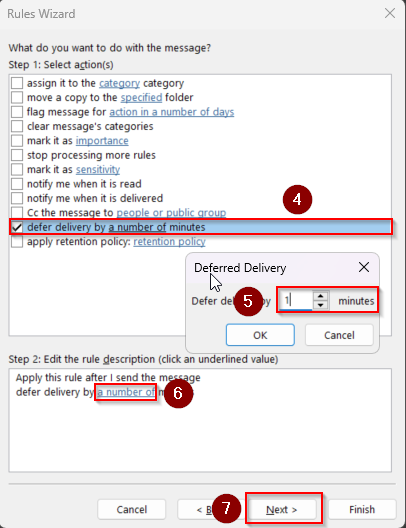Close the Rules Wizard window
Viewport: 406px width, 528px height.
pyautogui.click(x=390, y=13)
